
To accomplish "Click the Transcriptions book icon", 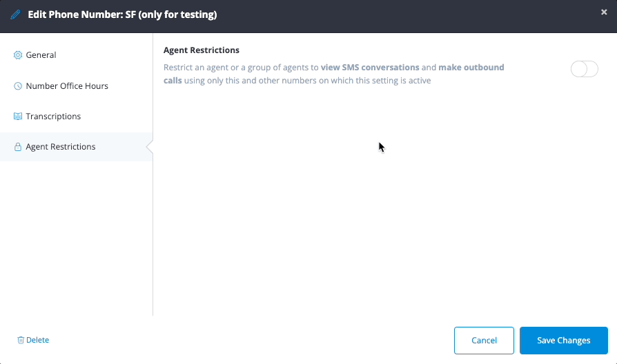I will tap(18, 117).
